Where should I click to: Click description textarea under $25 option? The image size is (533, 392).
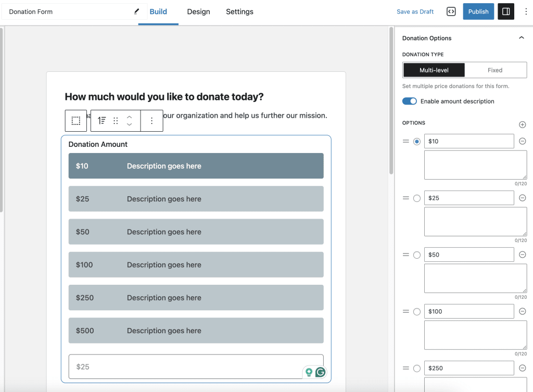[476, 222]
